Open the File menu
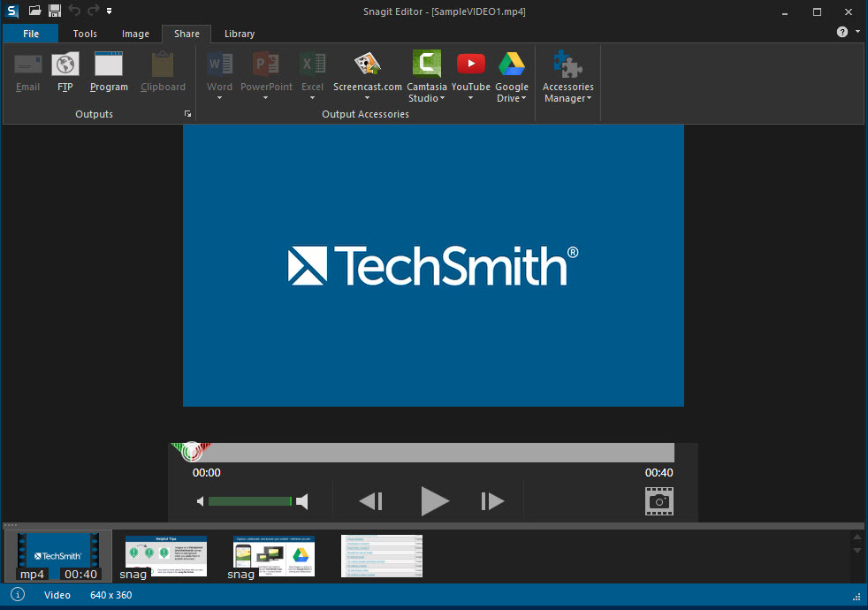The image size is (868, 610). pos(31,34)
